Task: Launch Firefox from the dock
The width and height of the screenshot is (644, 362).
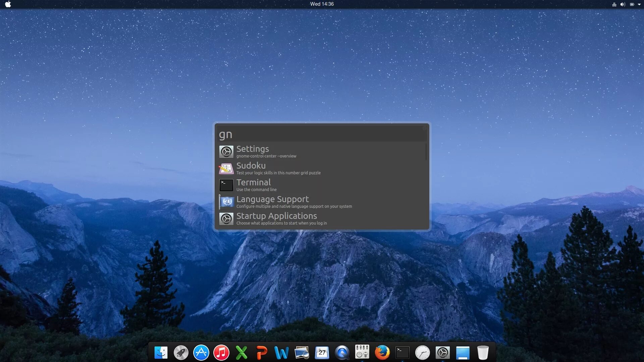Action: (382, 353)
